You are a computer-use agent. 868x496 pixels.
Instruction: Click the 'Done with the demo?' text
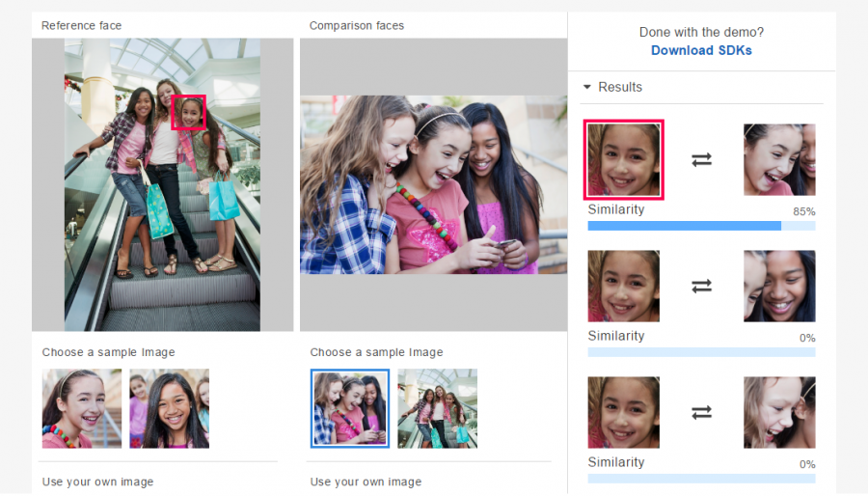coord(701,32)
